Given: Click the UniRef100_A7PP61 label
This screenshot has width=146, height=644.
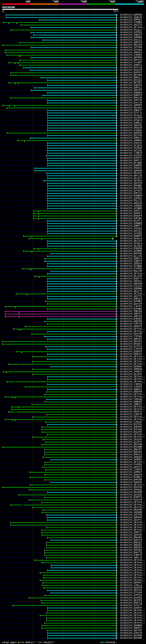Looking at the screenshot, I should pos(131,32).
